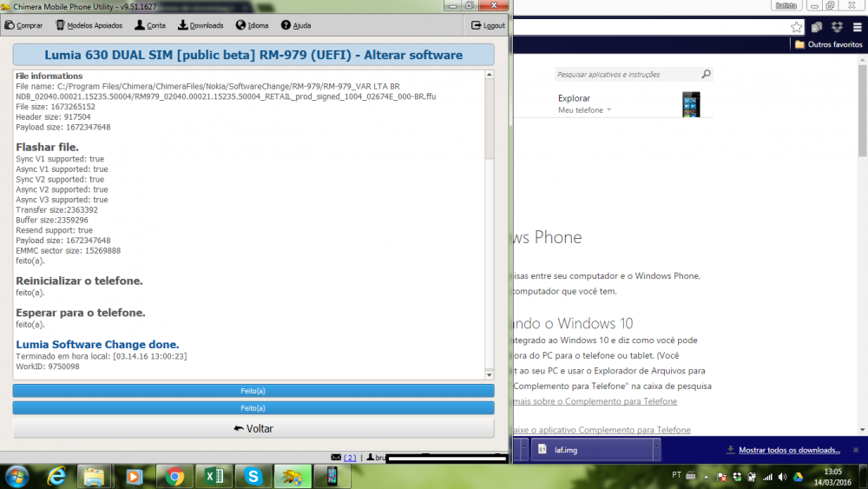Click the search magnifier icon on webpage
The width and height of the screenshot is (868, 489).
pos(706,74)
